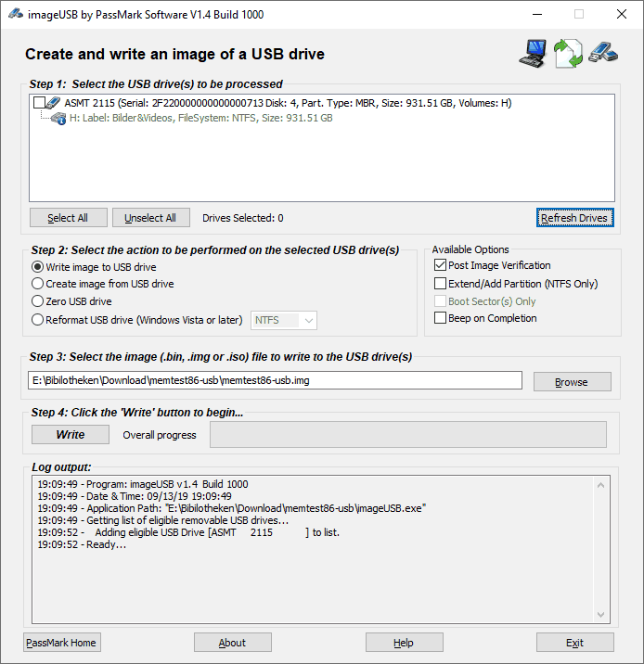Click the log output scroll down arrow
This screenshot has width=644, height=664.
coord(600,615)
